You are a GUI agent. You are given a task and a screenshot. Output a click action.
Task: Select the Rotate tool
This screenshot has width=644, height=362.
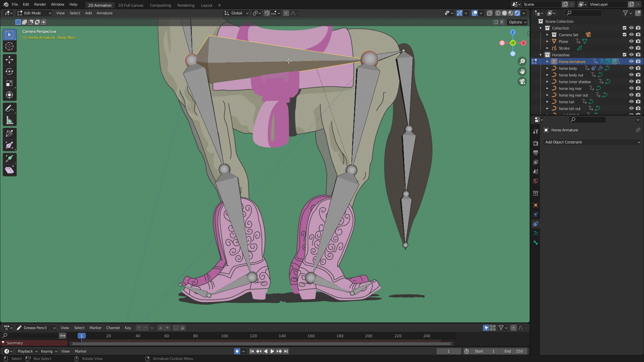coord(9,71)
